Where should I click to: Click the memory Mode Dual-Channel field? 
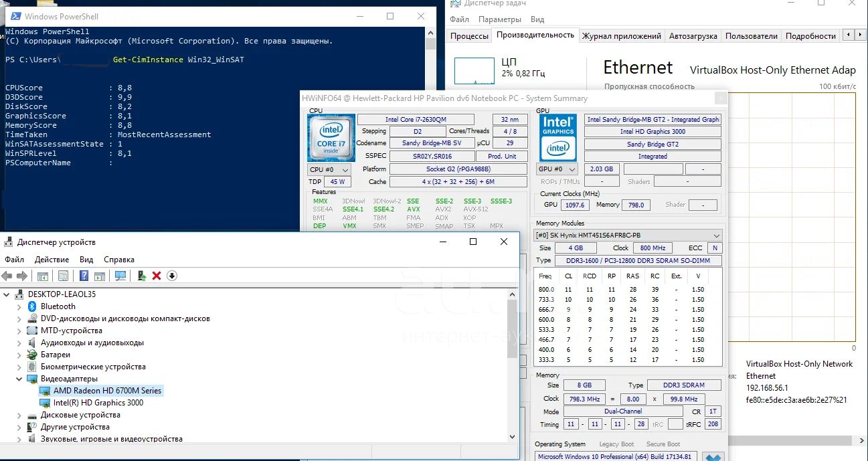(x=622, y=411)
